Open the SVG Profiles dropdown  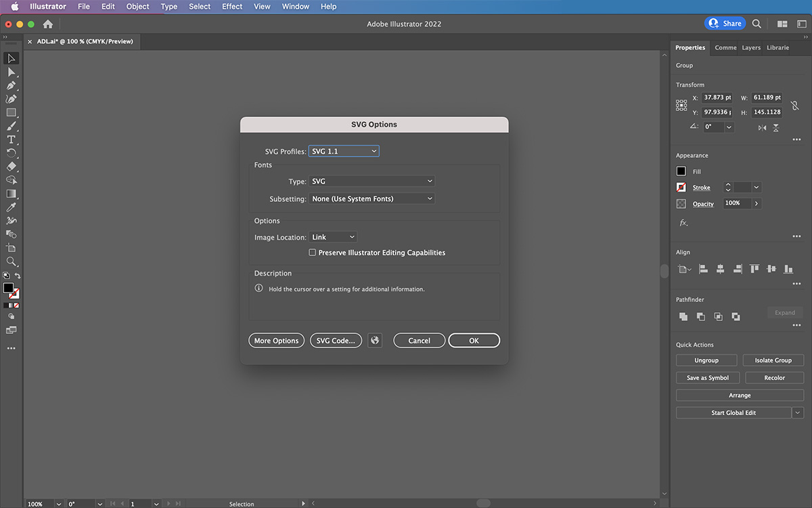tap(344, 152)
